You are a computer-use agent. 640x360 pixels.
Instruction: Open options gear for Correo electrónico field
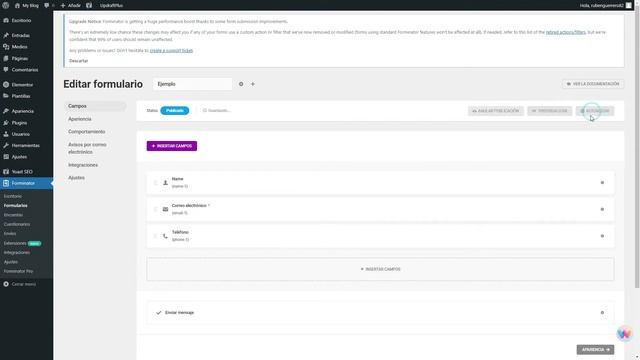[x=602, y=209]
